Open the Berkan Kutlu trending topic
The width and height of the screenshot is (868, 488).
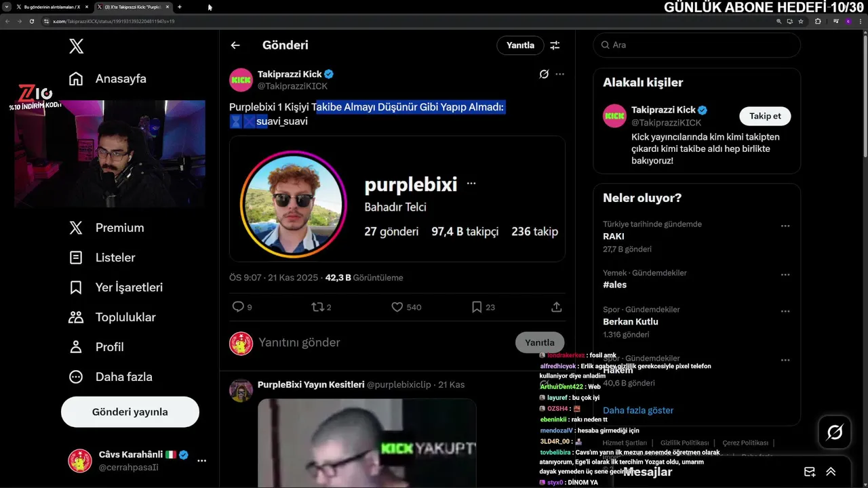[631, 322]
